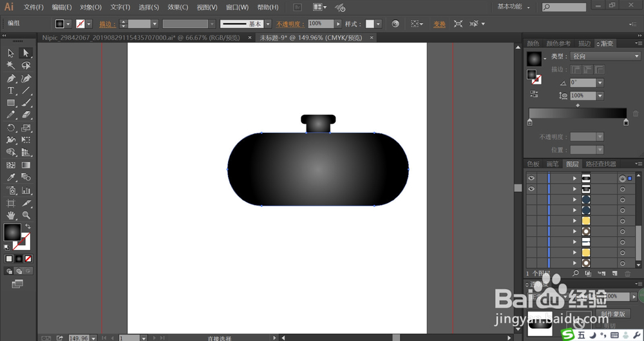Click 描边 link in control bar
The height and width of the screenshot is (341, 644).
pos(107,24)
